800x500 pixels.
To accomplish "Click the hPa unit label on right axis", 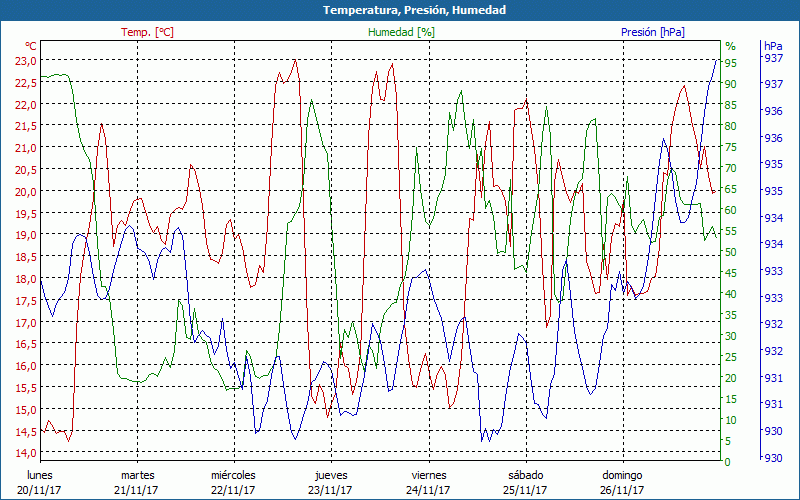I will click(772, 46).
